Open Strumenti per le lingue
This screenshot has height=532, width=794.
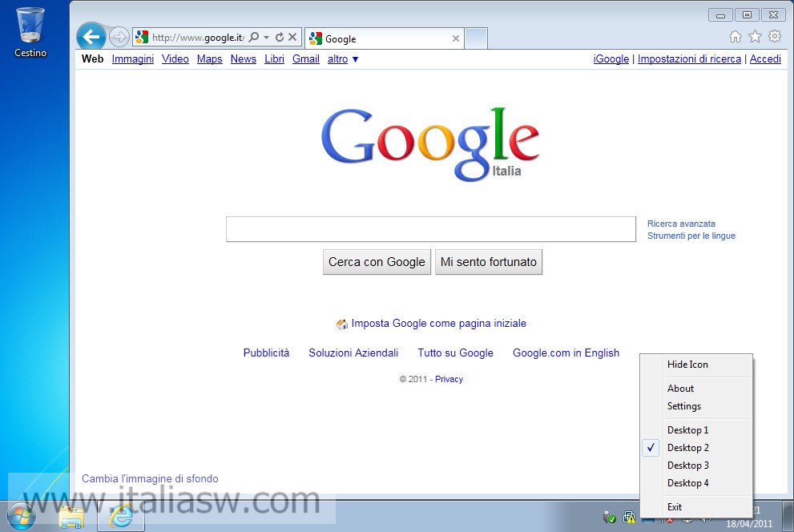tap(691, 236)
